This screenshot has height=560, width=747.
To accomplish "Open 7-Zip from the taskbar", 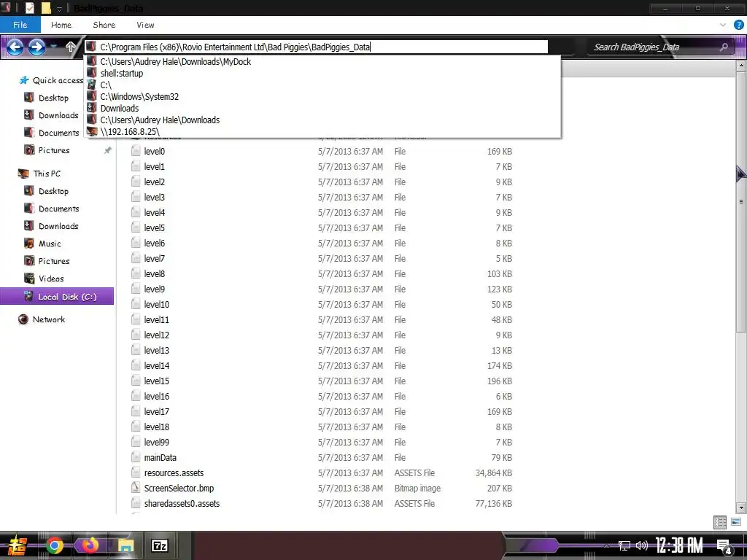I will coord(159,545).
